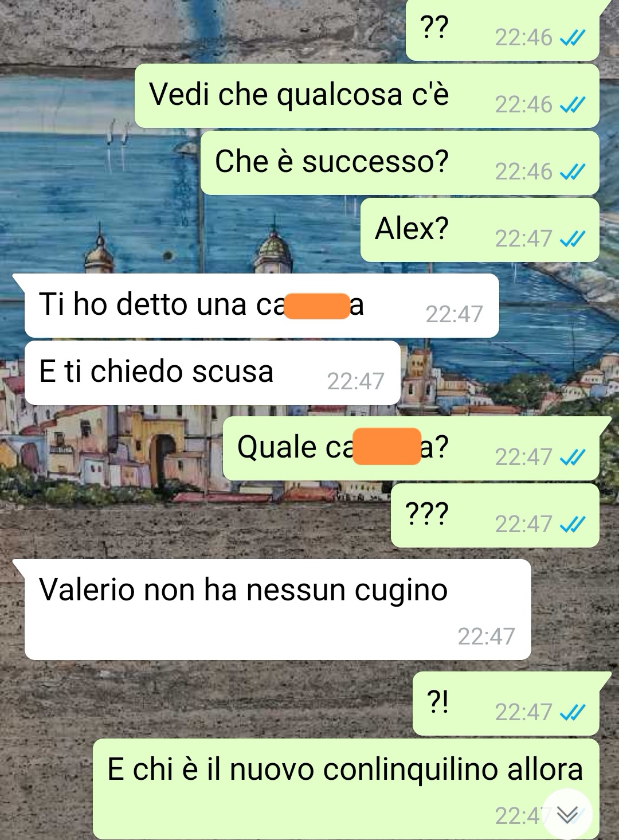Click read ticks on 'Quale ca...a?' message
Screen dimensions: 619x840
pos(572,457)
